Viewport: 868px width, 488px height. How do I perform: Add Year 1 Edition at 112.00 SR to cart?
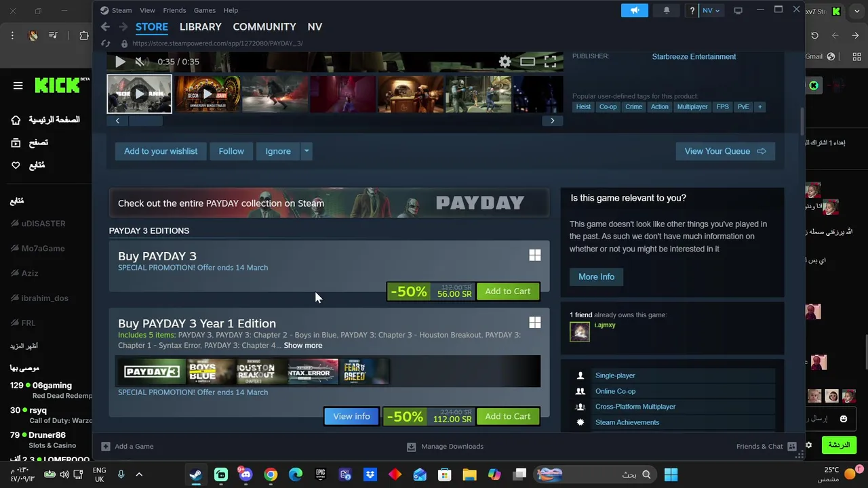508,416
